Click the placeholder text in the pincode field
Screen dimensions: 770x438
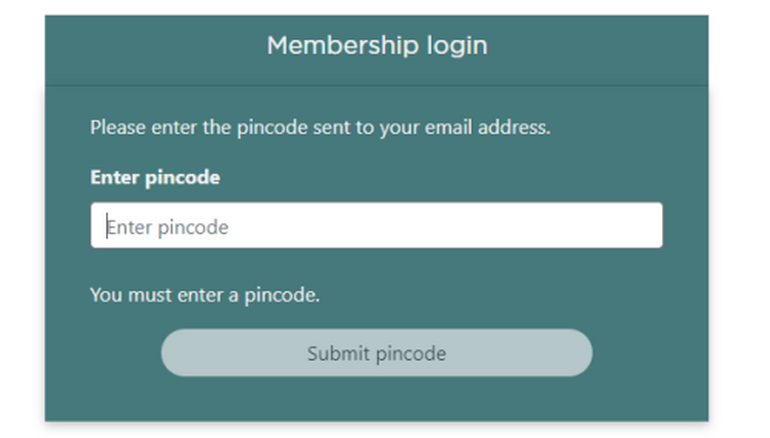coord(168,227)
